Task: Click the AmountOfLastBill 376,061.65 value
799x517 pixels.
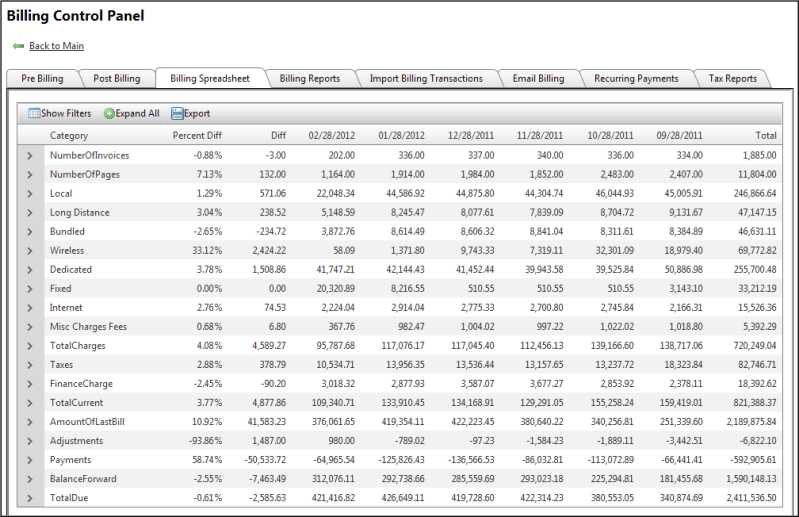Action: pos(333,422)
